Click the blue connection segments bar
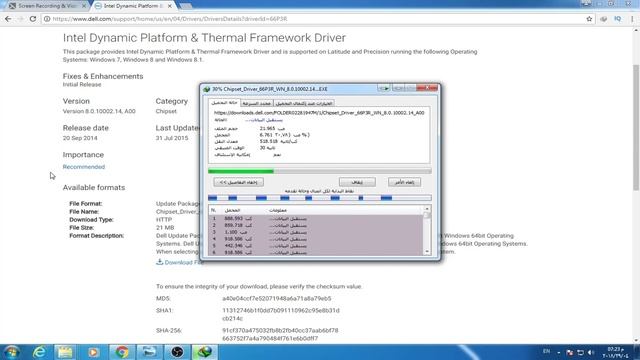Viewport: 640px width, 360px height. 320,198
